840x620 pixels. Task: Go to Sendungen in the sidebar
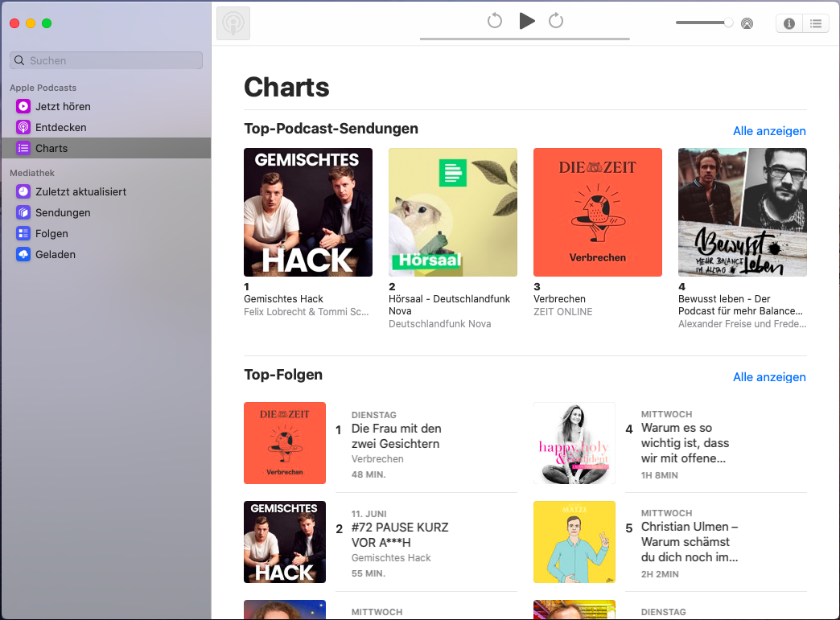click(x=63, y=212)
